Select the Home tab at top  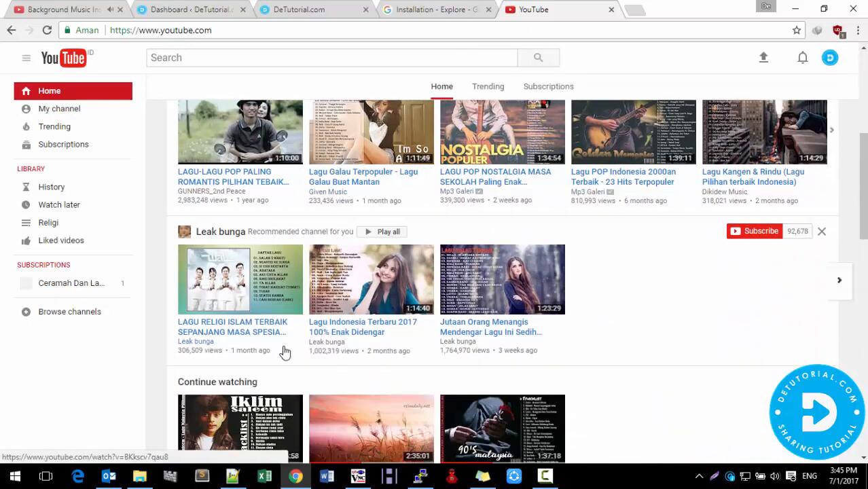click(441, 86)
